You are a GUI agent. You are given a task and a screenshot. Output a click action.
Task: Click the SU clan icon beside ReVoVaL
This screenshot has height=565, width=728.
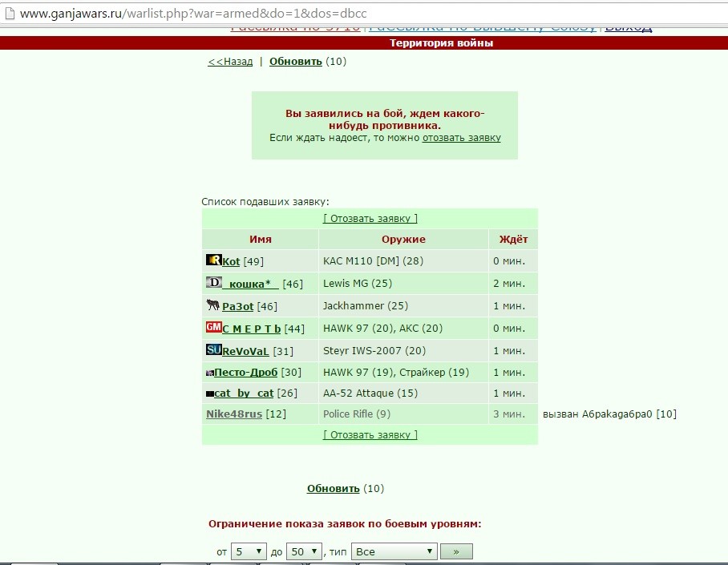[213, 349]
